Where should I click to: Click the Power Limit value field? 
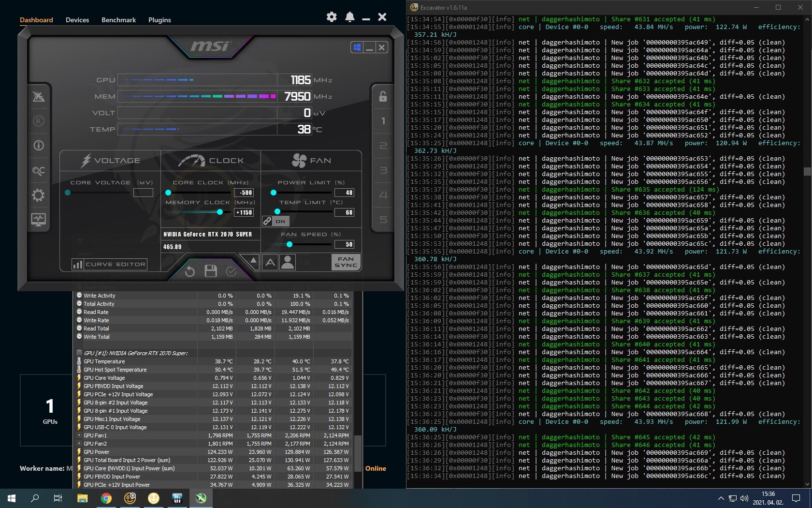coord(344,193)
